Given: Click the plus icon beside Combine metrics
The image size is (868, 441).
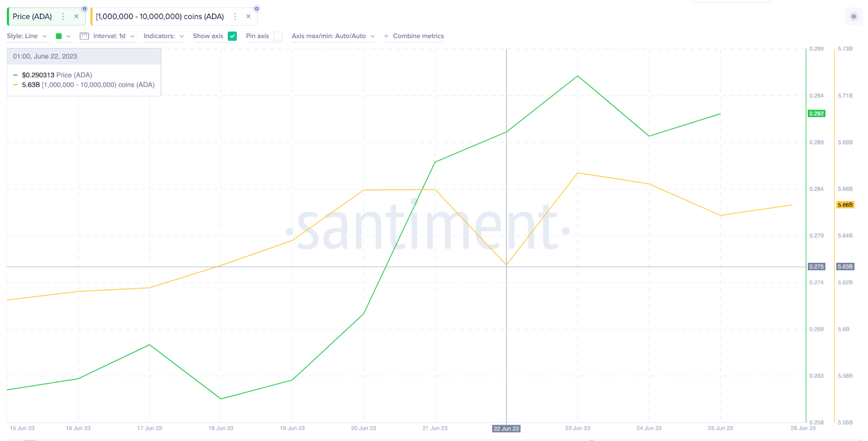Looking at the screenshot, I should click(x=386, y=36).
